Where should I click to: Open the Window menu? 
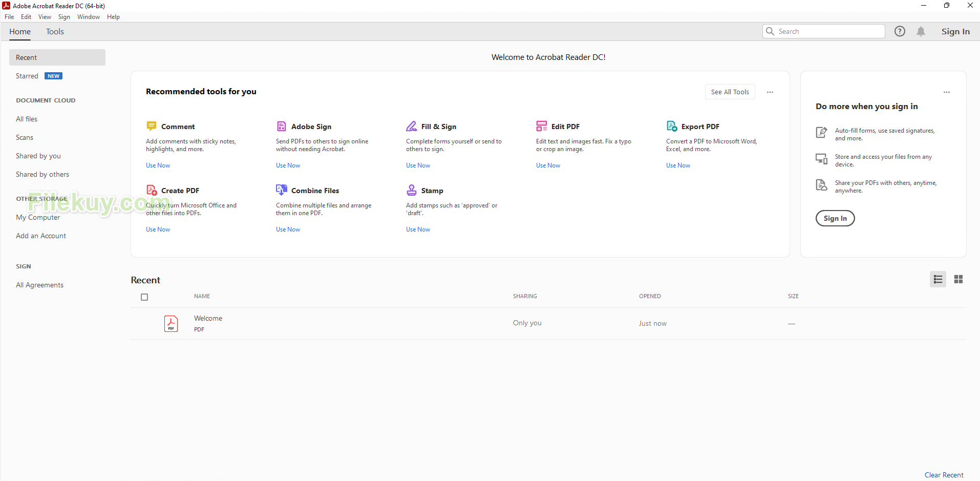coord(89,17)
